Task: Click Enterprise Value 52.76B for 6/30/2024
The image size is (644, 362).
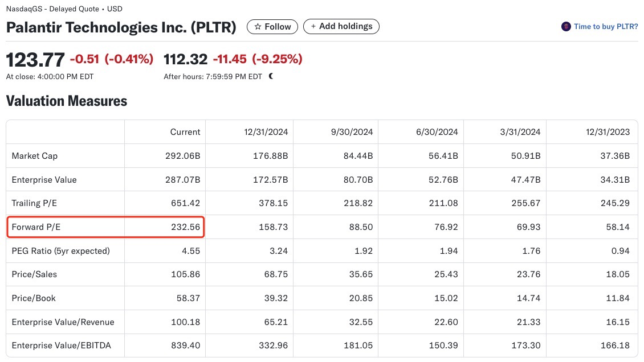Action: (x=443, y=179)
